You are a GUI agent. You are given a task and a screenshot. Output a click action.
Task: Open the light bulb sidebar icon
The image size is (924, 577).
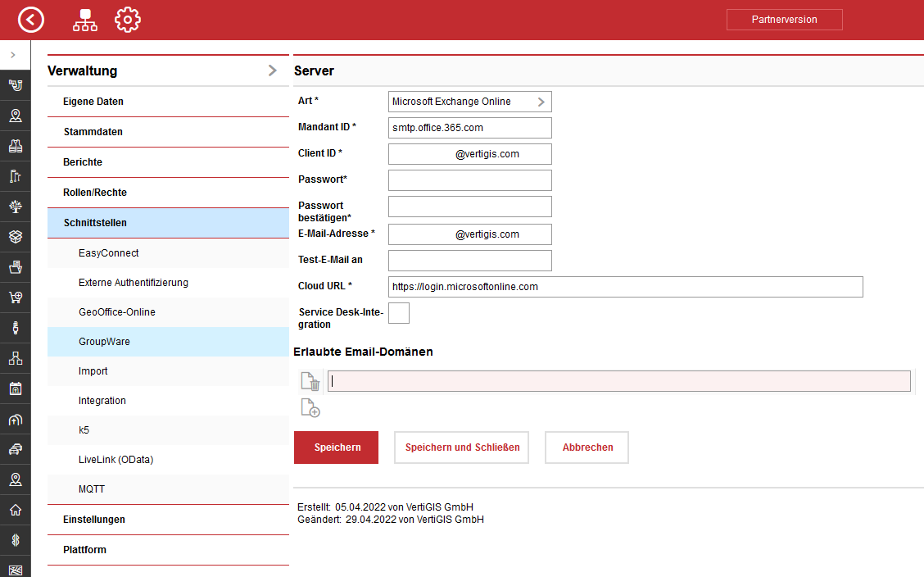pos(16,328)
